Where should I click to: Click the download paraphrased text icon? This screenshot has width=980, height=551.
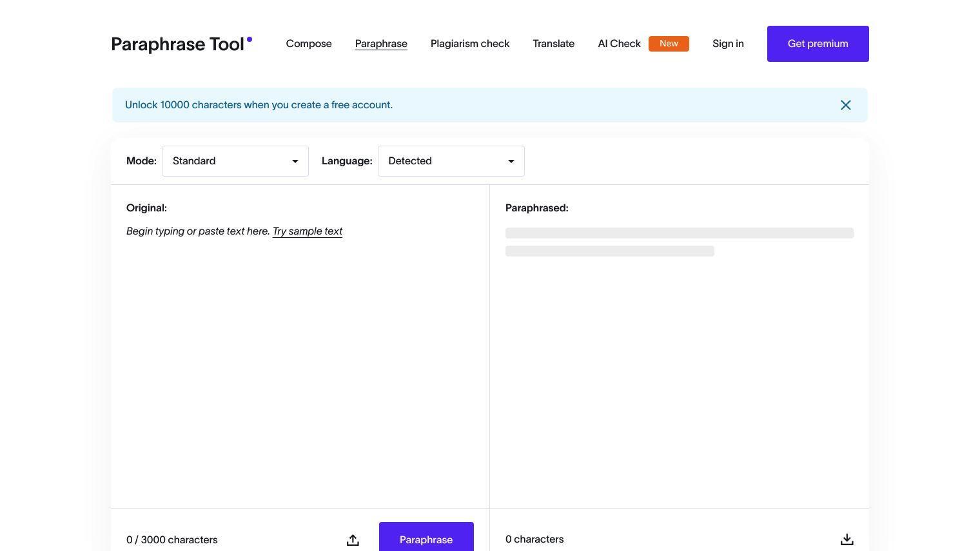[847, 539]
